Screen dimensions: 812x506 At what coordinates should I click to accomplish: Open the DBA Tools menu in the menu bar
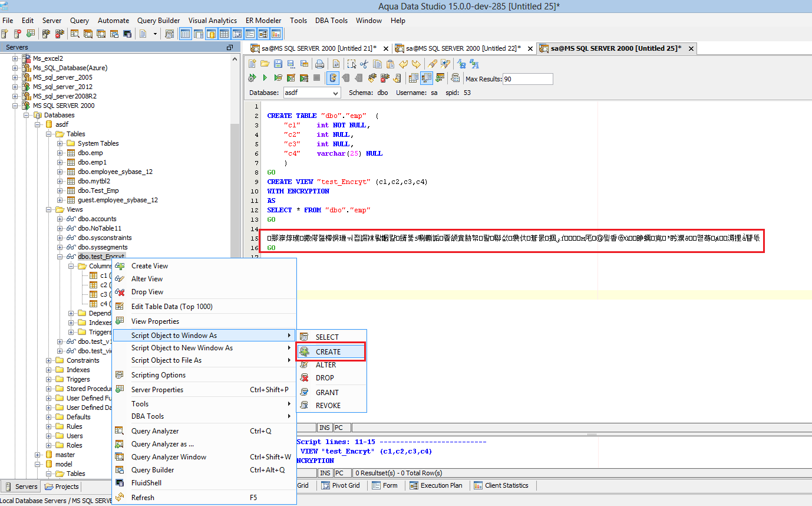[331, 20]
